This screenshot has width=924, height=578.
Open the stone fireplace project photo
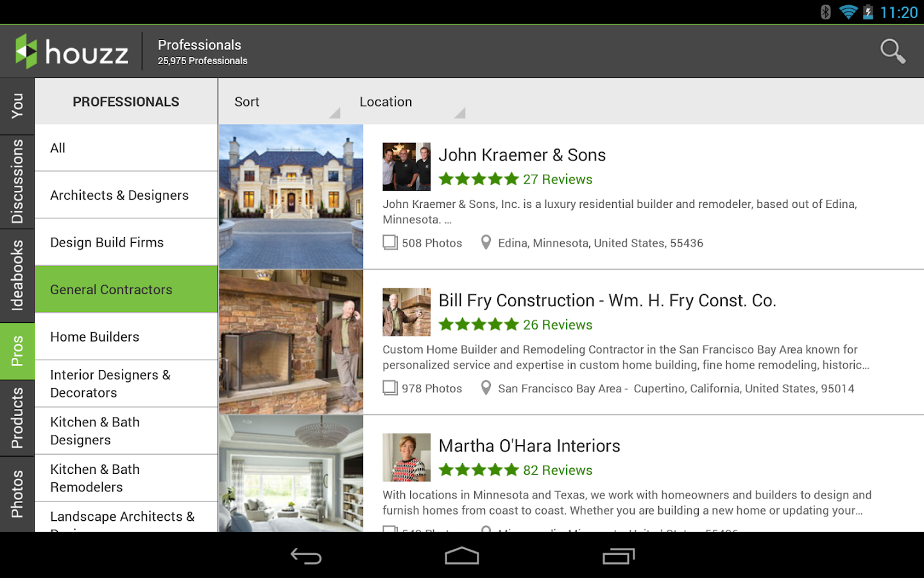[x=291, y=342]
